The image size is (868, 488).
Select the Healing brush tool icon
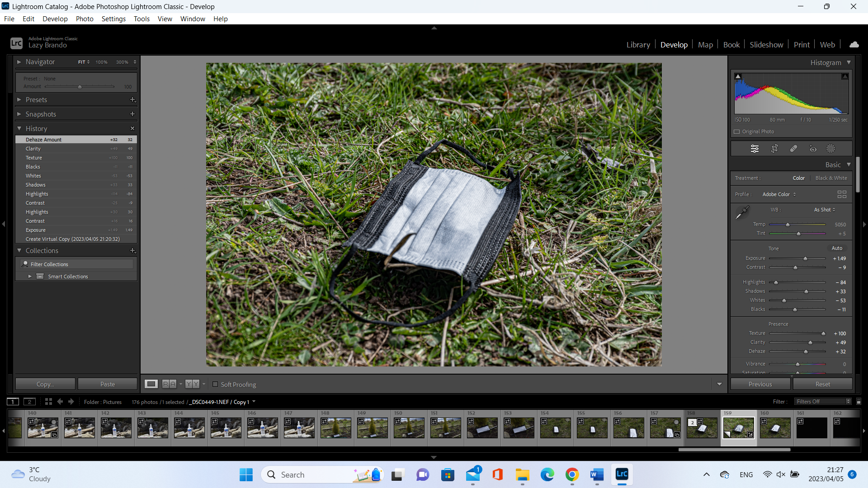(x=793, y=149)
